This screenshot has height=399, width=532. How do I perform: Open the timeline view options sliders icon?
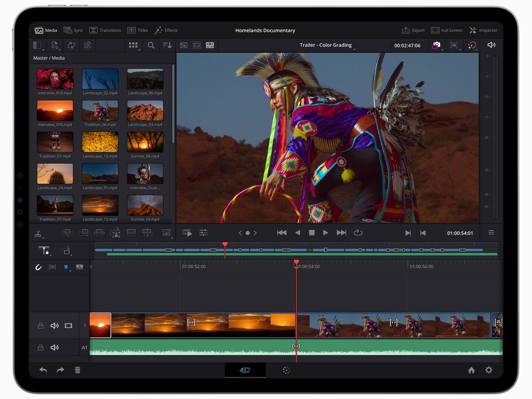(x=203, y=233)
